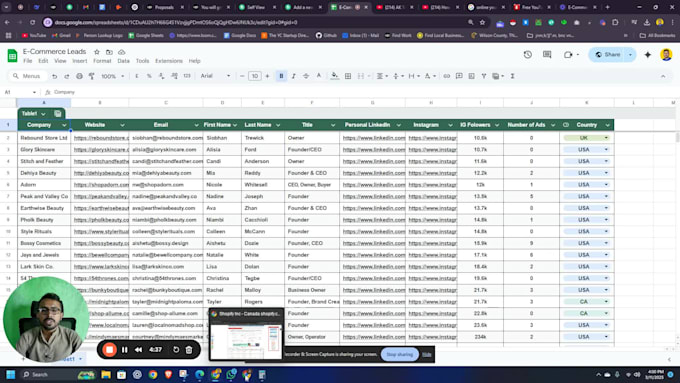Open Country column header dropdown
This screenshot has width=680, height=383.
click(607, 125)
